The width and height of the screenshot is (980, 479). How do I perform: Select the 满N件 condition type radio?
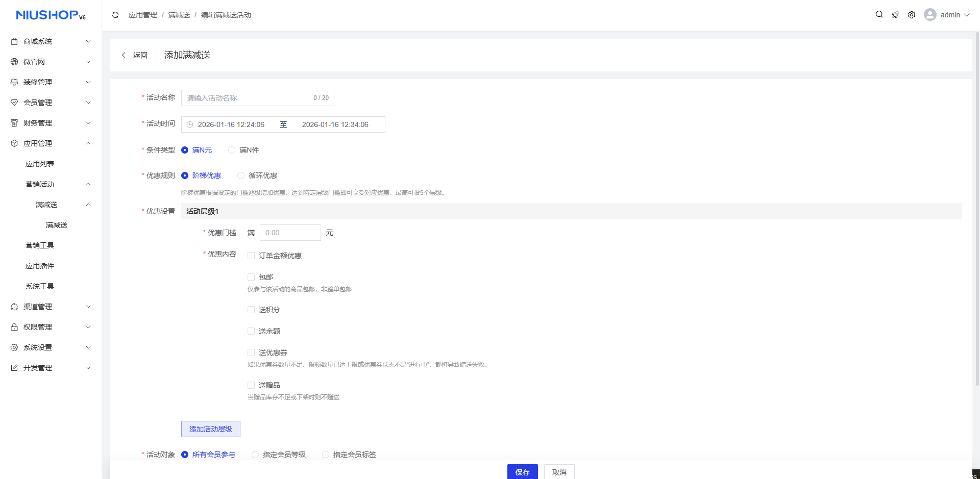(232, 150)
